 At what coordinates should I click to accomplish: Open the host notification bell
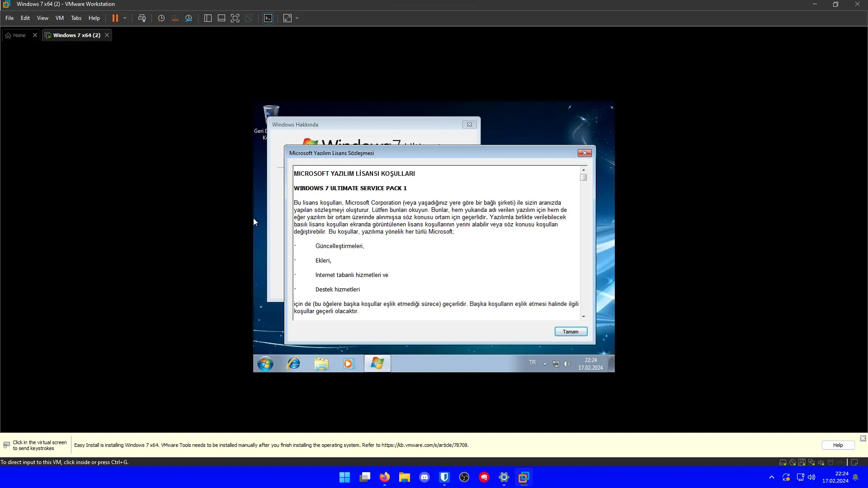coord(855,477)
